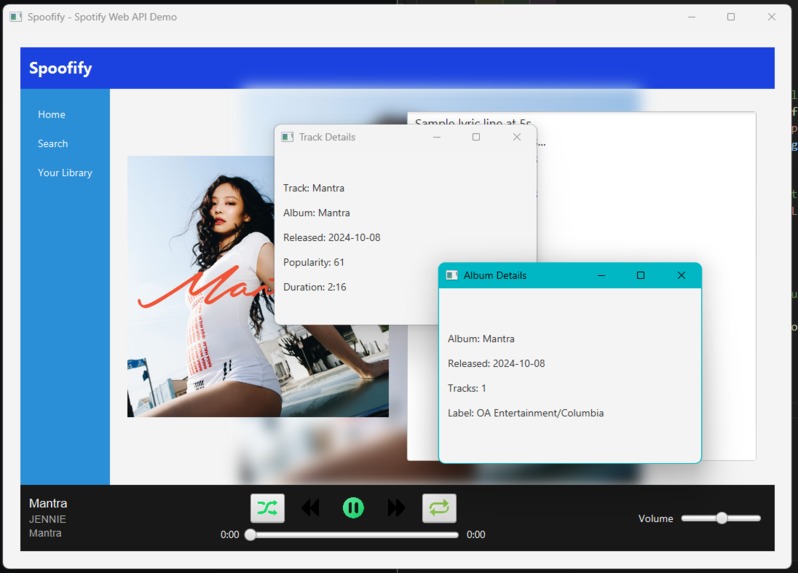Click 'Track: Mantra' in Track Details
Image resolution: width=798 pixels, height=573 pixels.
point(314,188)
